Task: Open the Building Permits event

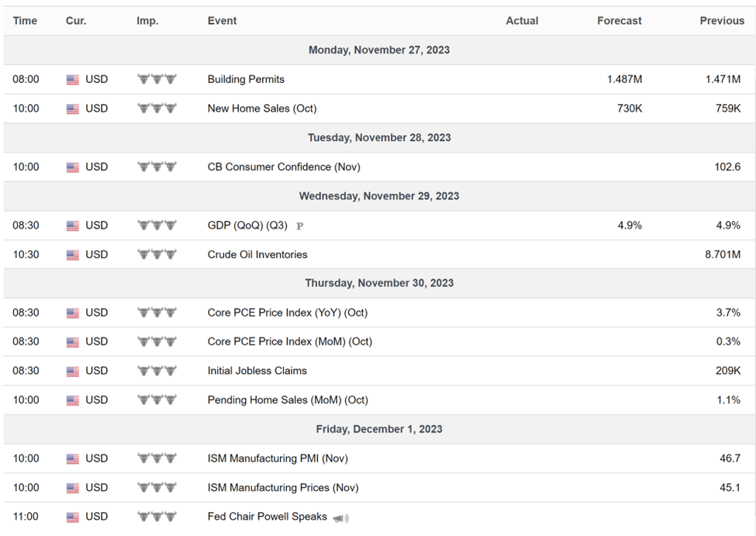Action: pos(246,79)
